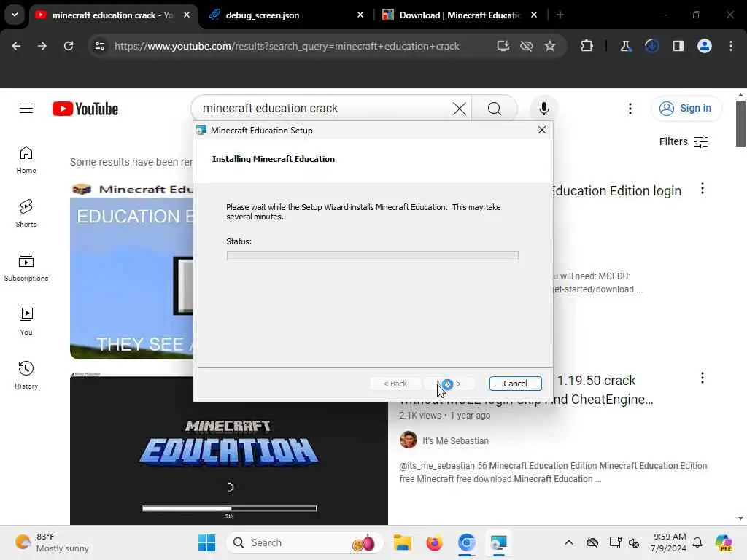Open the installer icon on taskbar

(x=498, y=542)
